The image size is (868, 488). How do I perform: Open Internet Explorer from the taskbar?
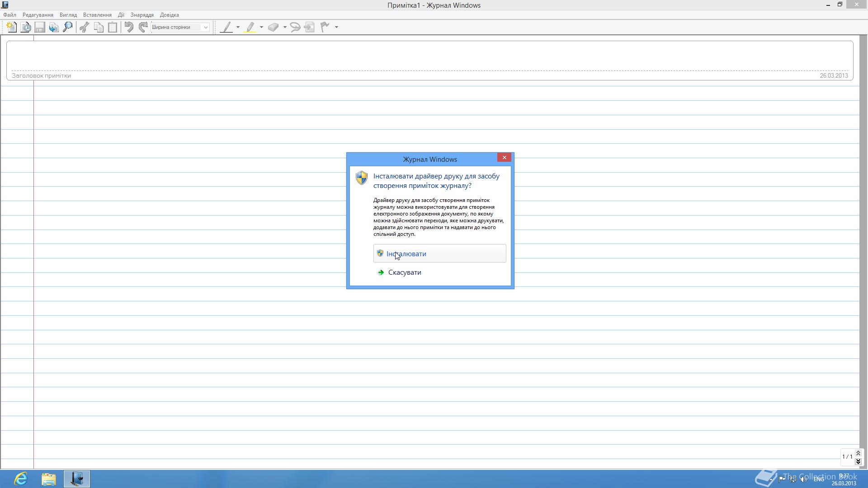click(x=21, y=479)
